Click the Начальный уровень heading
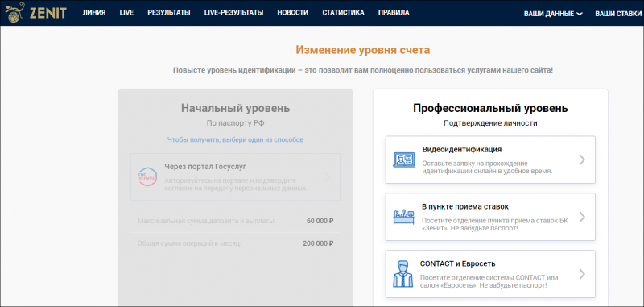 point(235,109)
